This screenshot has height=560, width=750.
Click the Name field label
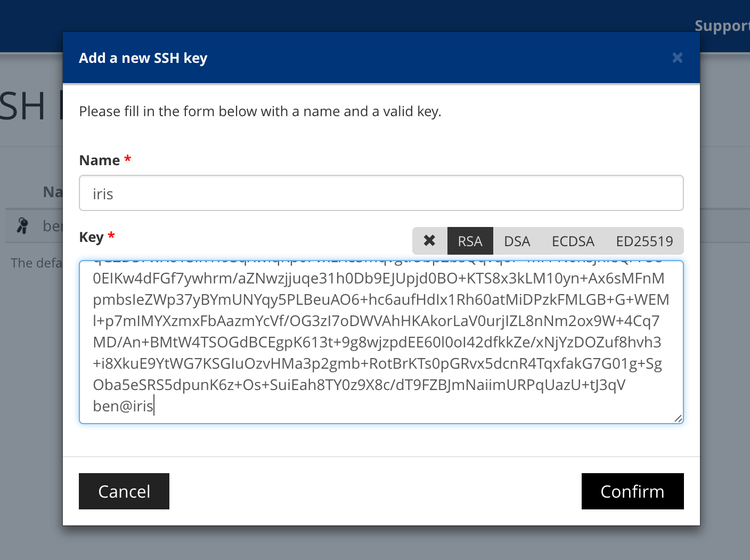100,160
